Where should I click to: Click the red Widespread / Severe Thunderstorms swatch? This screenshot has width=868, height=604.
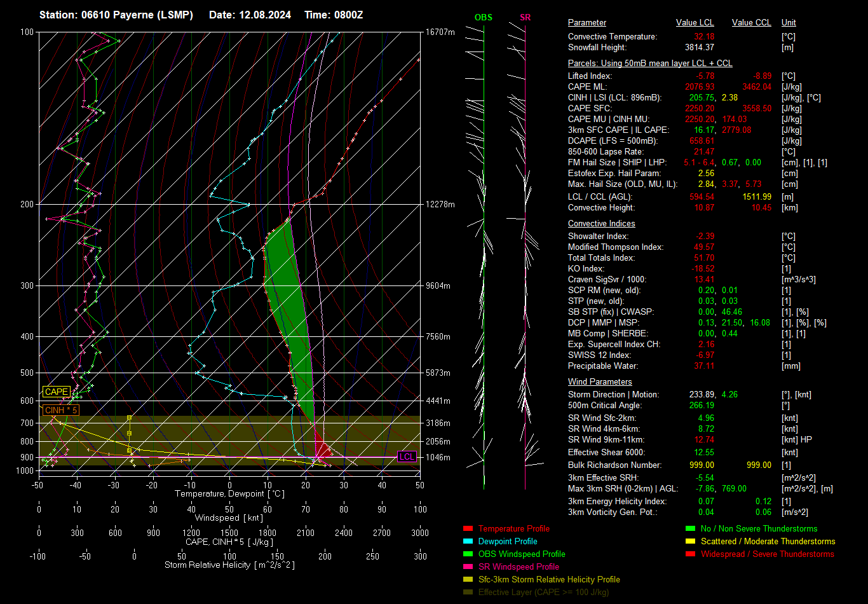coord(691,554)
